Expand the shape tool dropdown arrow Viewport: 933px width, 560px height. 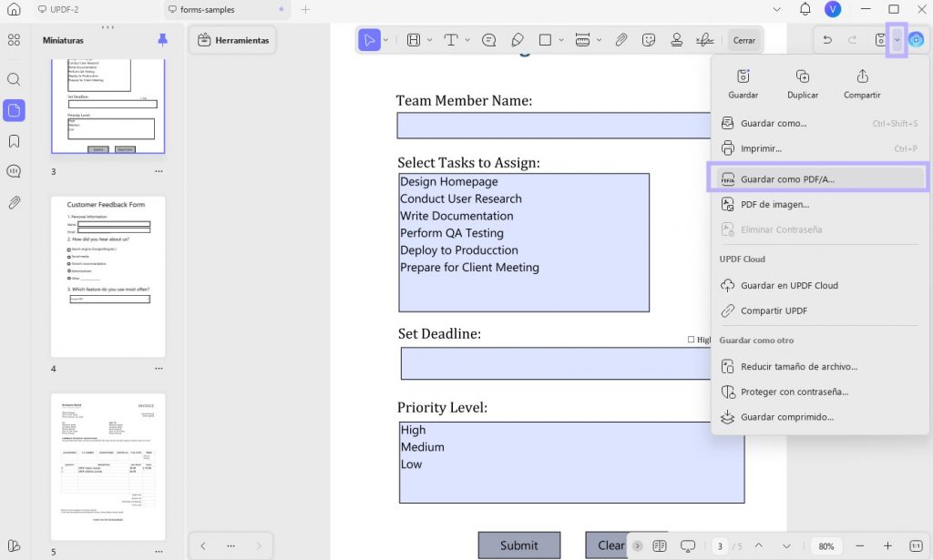[x=561, y=40]
